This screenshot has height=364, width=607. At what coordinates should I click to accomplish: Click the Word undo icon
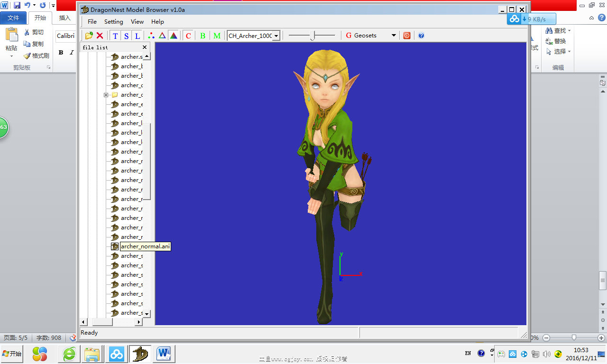(28, 5)
